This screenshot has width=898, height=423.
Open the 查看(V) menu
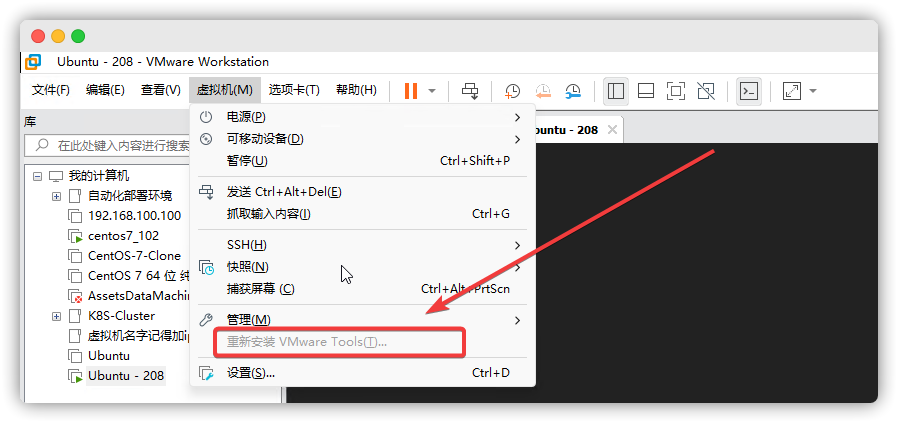coord(161,90)
